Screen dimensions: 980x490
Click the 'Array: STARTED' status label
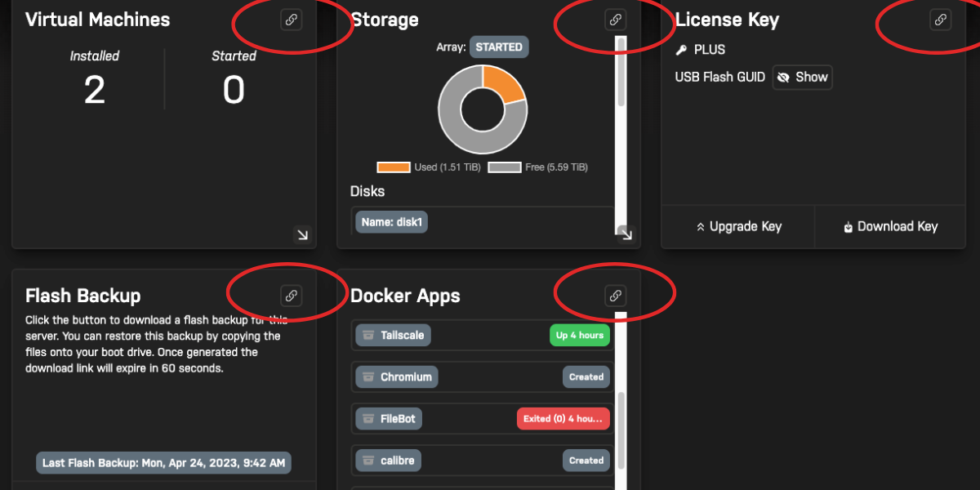(x=498, y=47)
